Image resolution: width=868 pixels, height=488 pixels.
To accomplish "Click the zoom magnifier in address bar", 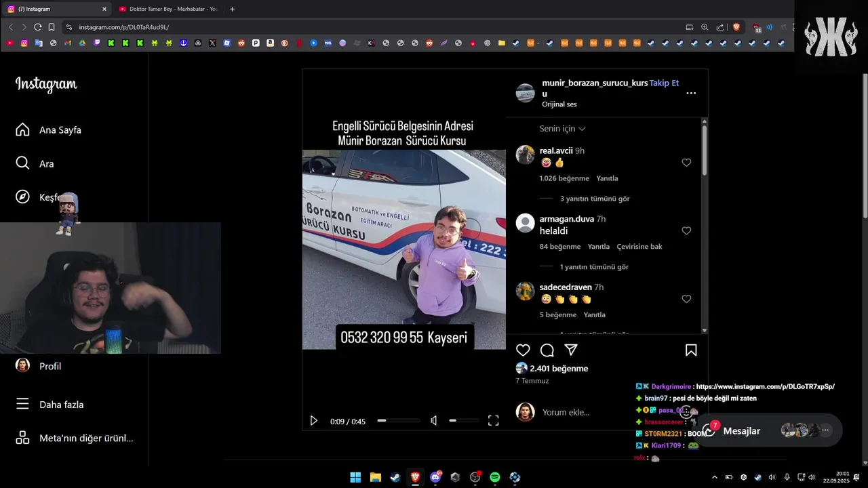I will click(x=705, y=27).
